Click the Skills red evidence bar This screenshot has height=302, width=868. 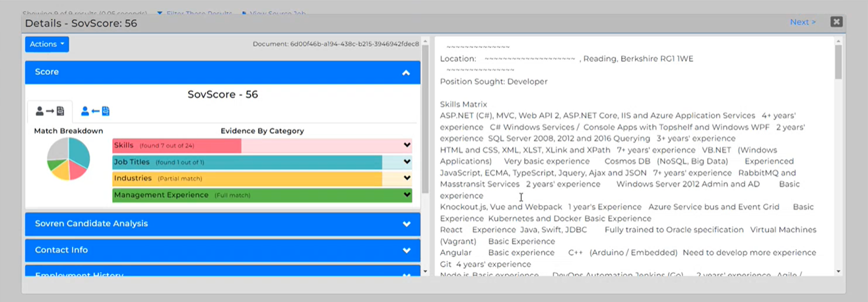[176, 146]
